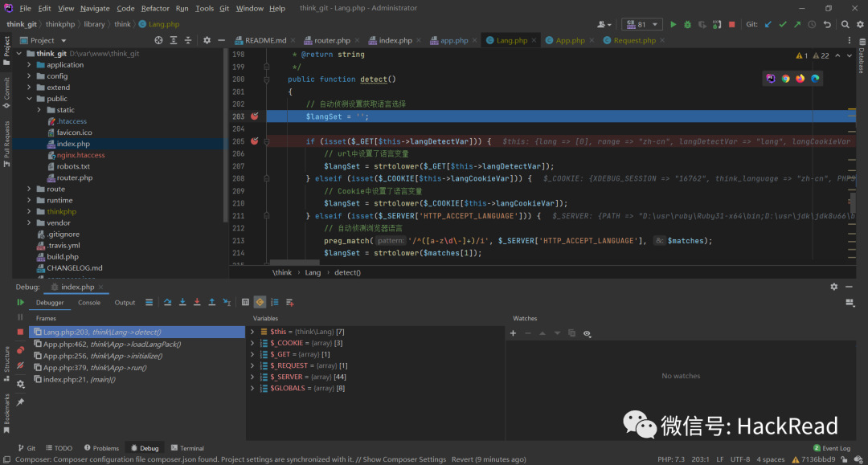
Task: Toggle Show Watches in Variables eye icon
Action: [587, 333]
